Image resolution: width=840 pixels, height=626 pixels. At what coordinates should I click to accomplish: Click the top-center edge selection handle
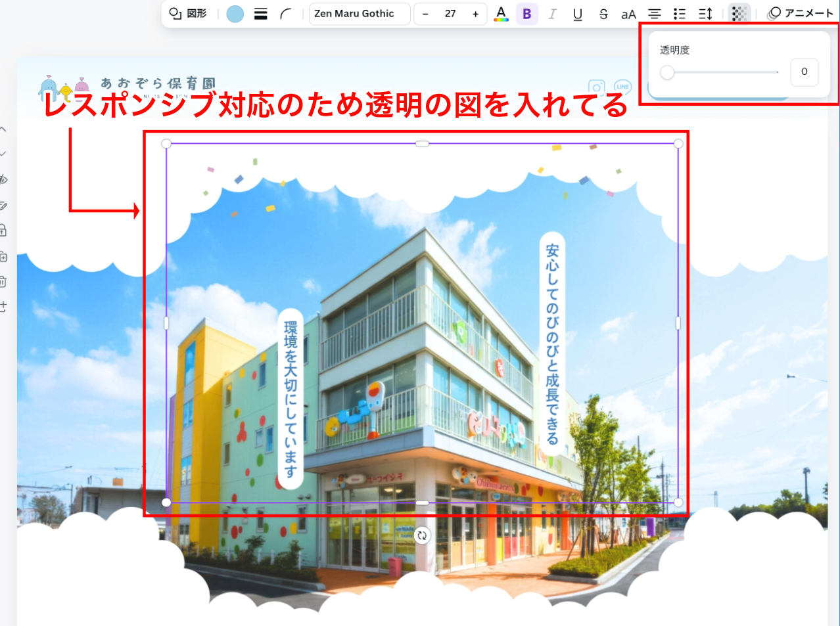coord(422,143)
